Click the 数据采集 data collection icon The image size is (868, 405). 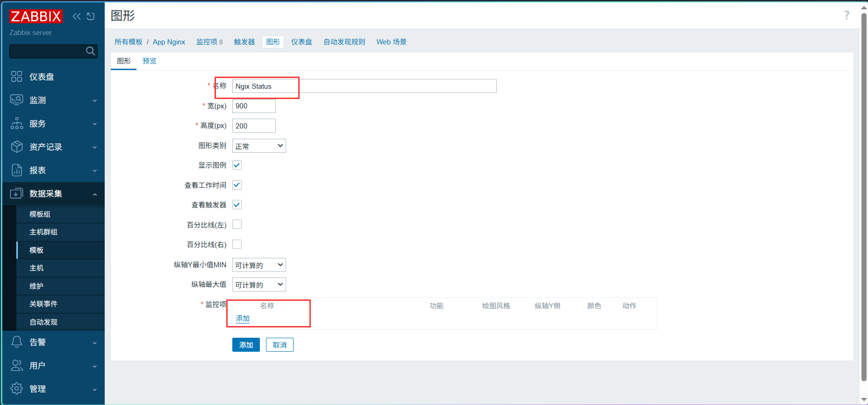pyautogui.click(x=17, y=193)
